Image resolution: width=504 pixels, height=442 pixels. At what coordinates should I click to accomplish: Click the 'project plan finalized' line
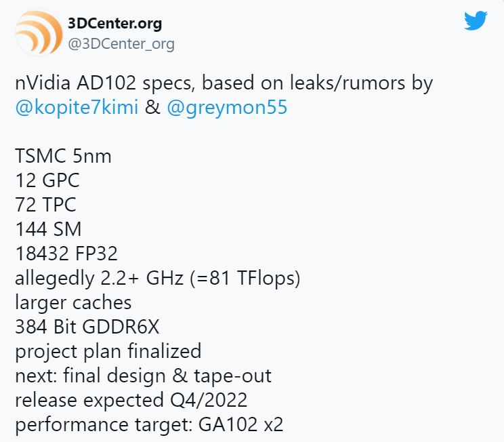pyautogui.click(x=108, y=352)
